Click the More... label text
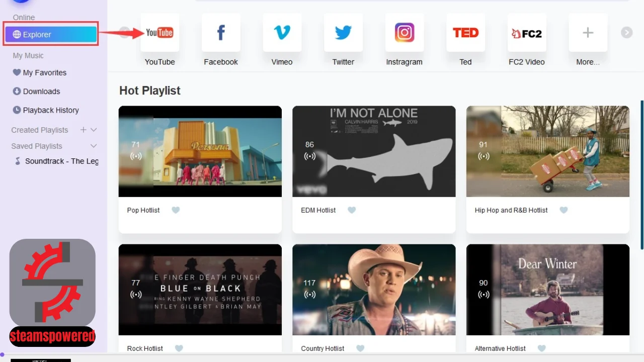Screen dimensions: 644x362 588,62
